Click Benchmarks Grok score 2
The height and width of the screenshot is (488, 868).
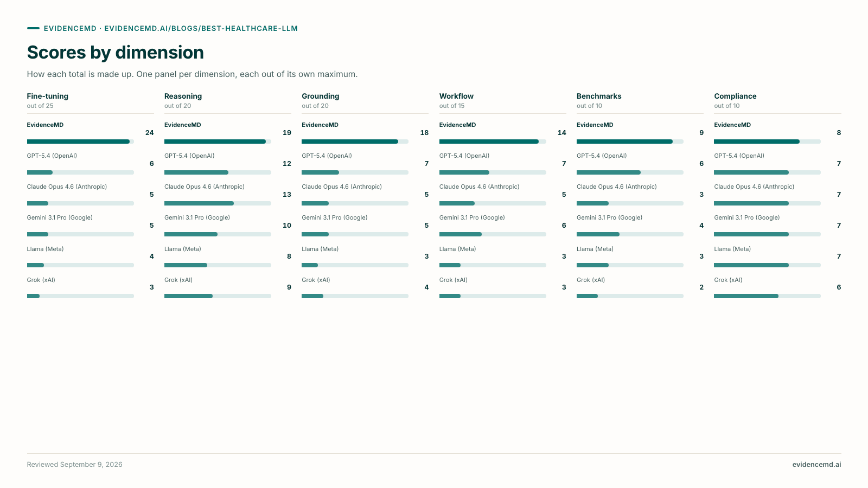(701, 287)
